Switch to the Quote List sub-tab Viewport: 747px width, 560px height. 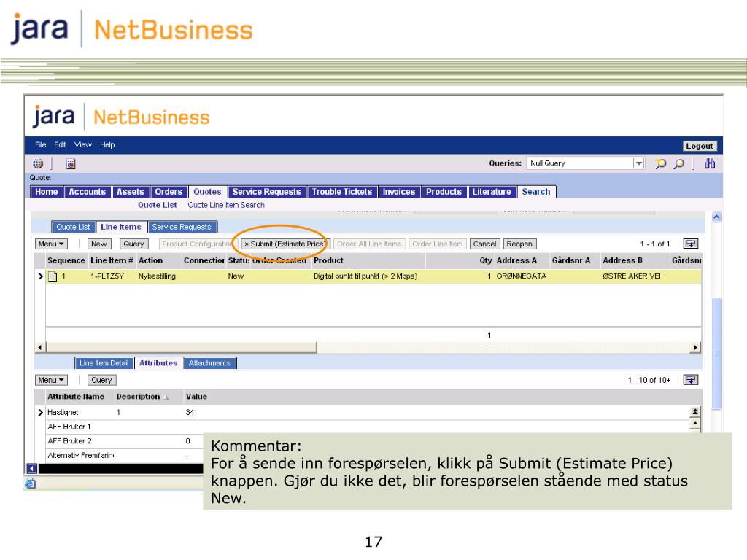(73, 227)
